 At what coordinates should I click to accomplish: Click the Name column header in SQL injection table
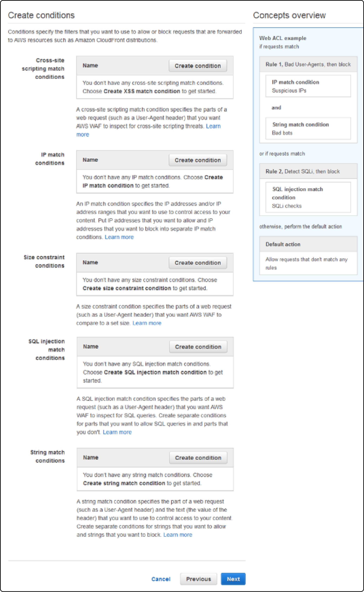pos(91,347)
